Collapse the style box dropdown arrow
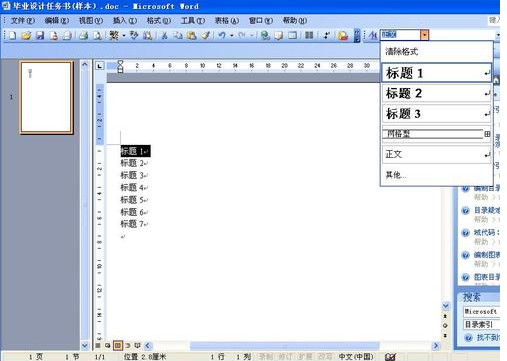 coord(424,35)
